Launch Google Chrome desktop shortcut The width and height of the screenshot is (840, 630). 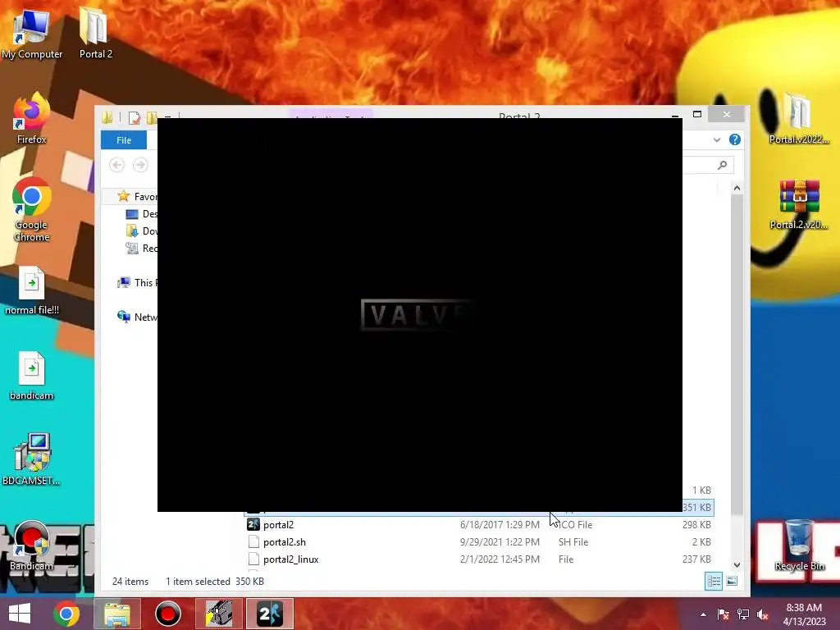pyautogui.click(x=32, y=210)
